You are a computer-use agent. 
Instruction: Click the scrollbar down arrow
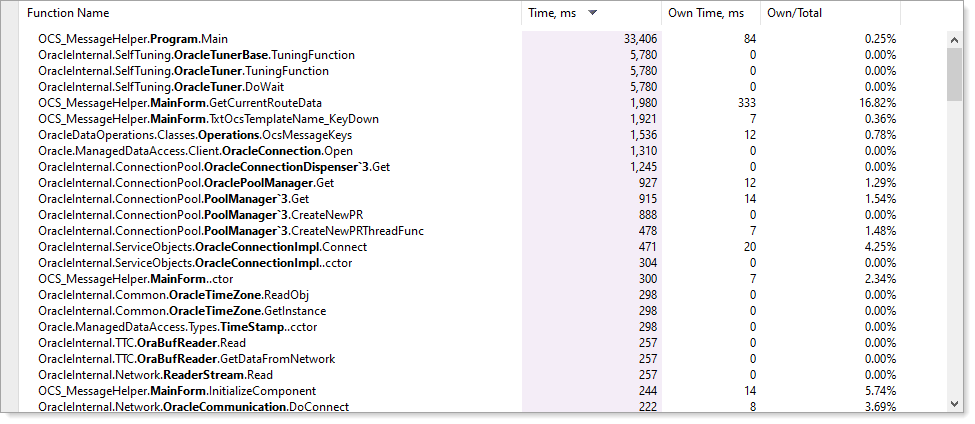[955, 404]
